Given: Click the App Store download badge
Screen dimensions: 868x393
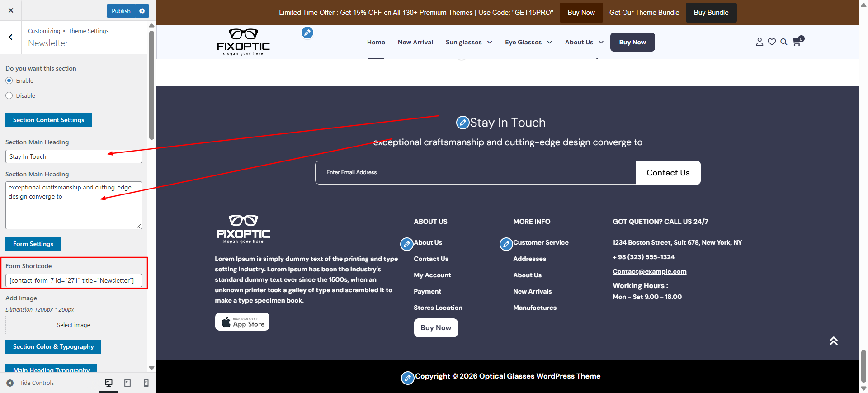Looking at the screenshot, I should coord(242,322).
